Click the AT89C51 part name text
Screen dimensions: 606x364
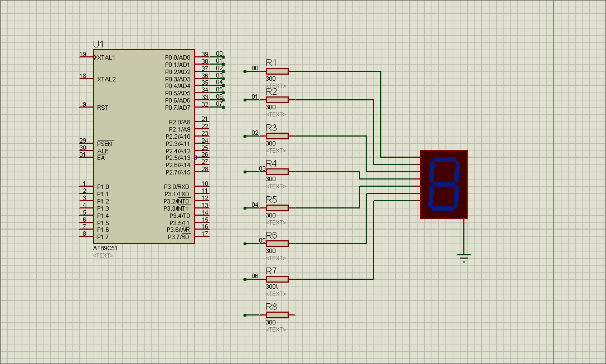(x=105, y=248)
